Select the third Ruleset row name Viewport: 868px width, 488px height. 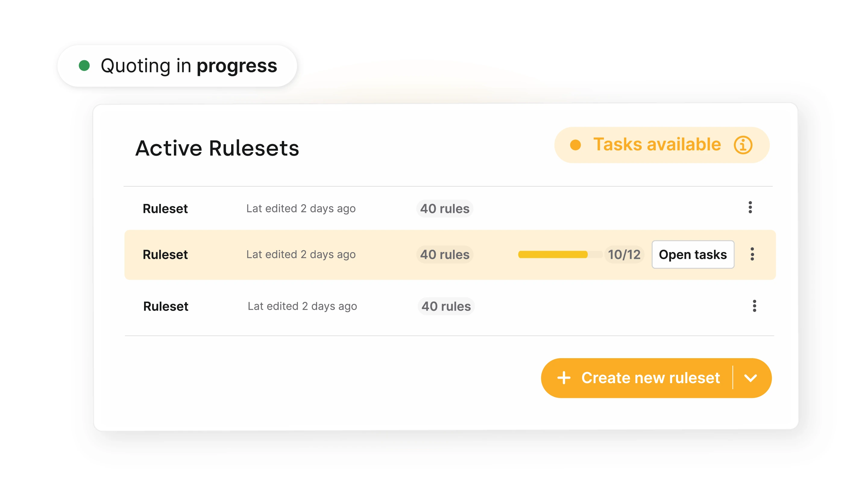165,306
